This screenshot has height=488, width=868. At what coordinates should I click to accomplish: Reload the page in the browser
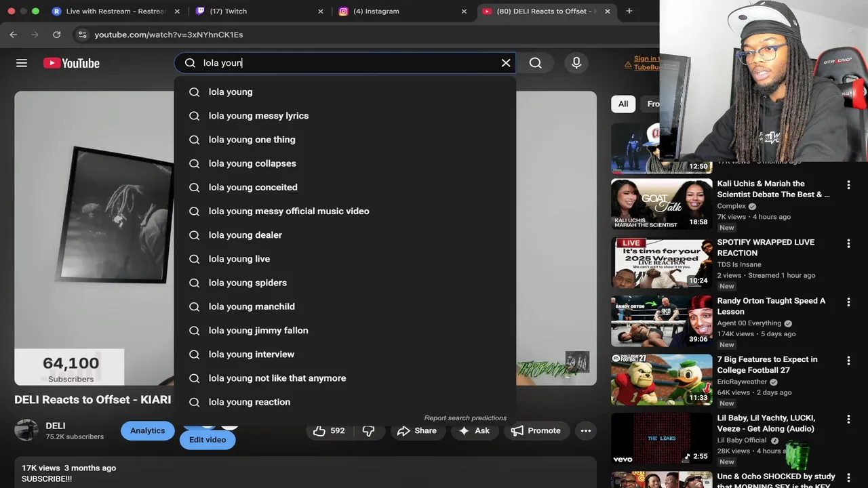(x=57, y=35)
